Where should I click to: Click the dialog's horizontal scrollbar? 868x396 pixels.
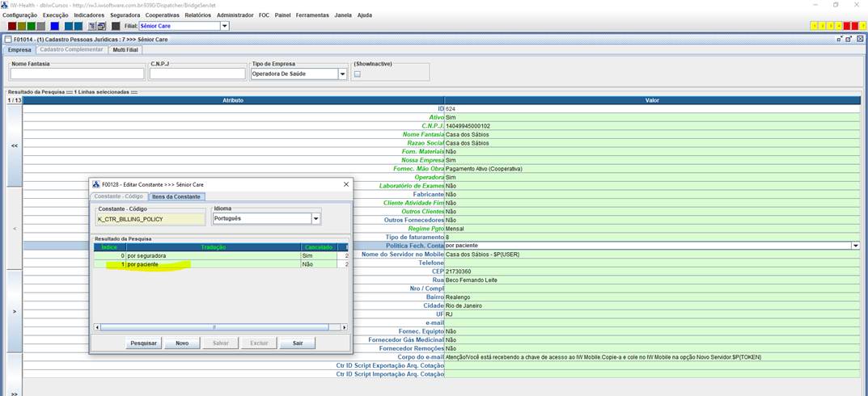click(214, 327)
